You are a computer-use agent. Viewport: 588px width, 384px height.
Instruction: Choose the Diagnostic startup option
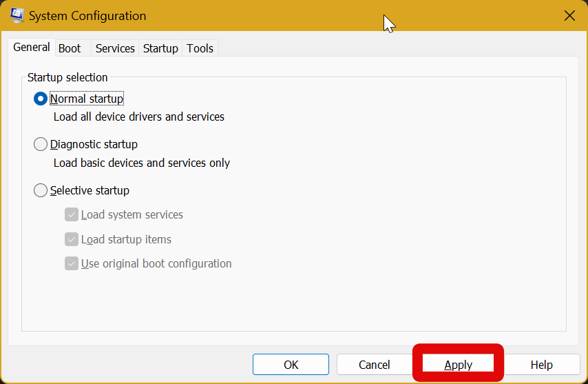coord(41,145)
